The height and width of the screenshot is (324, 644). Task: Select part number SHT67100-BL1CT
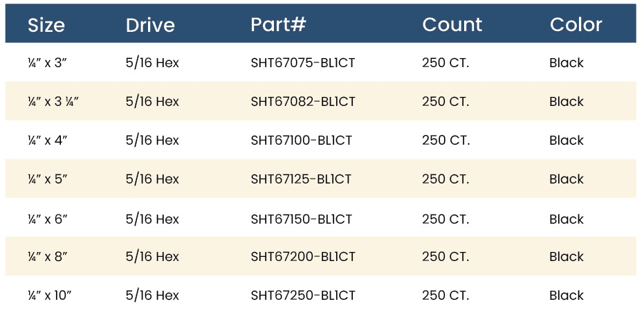[x=301, y=141]
